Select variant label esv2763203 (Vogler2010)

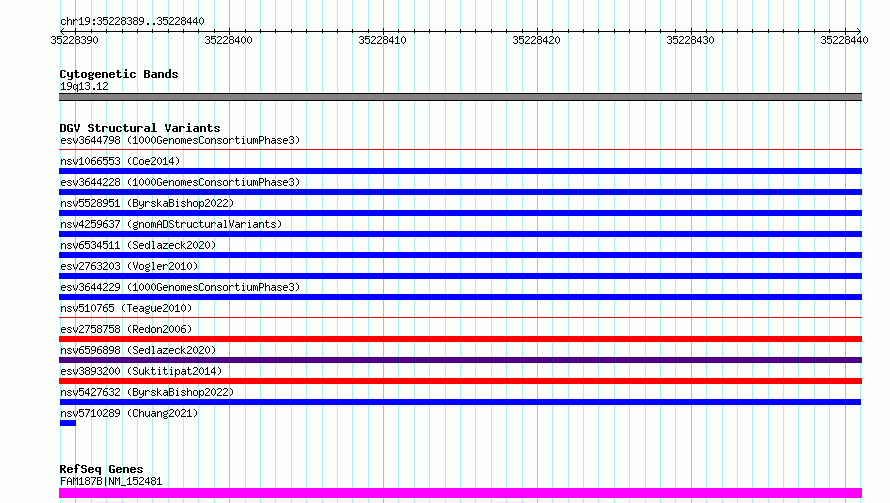click(x=129, y=266)
